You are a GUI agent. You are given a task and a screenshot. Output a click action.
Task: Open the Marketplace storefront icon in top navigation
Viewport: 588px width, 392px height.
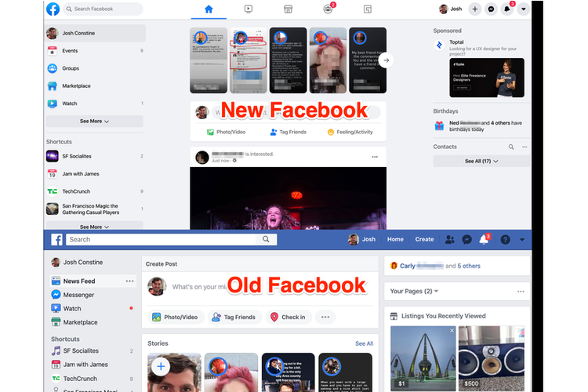[288, 9]
